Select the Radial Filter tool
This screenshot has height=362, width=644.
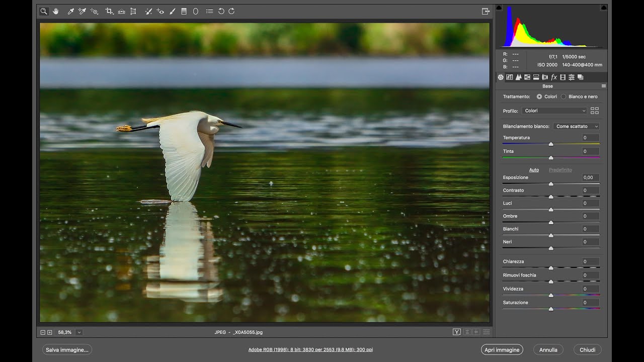click(196, 11)
